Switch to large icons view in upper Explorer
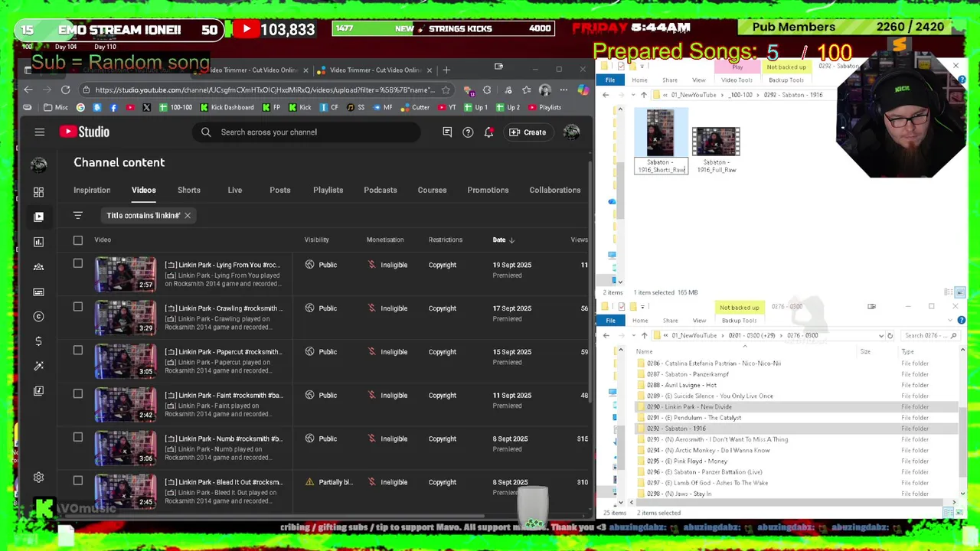The image size is (980, 551). tap(960, 292)
